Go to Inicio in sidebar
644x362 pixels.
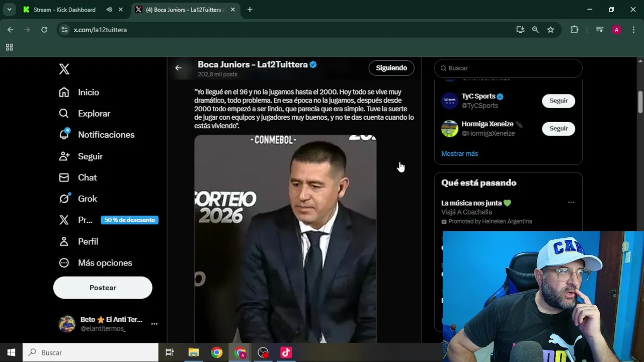(79, 92)
